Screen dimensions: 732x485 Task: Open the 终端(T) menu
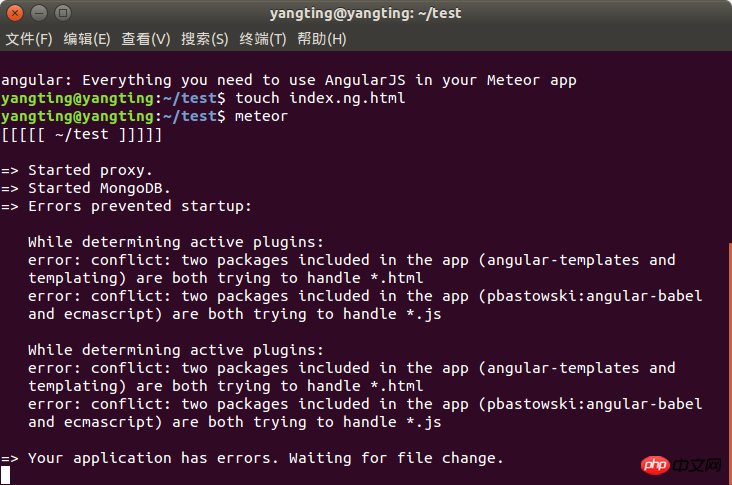pyautogui.click(x=263, y=39)
